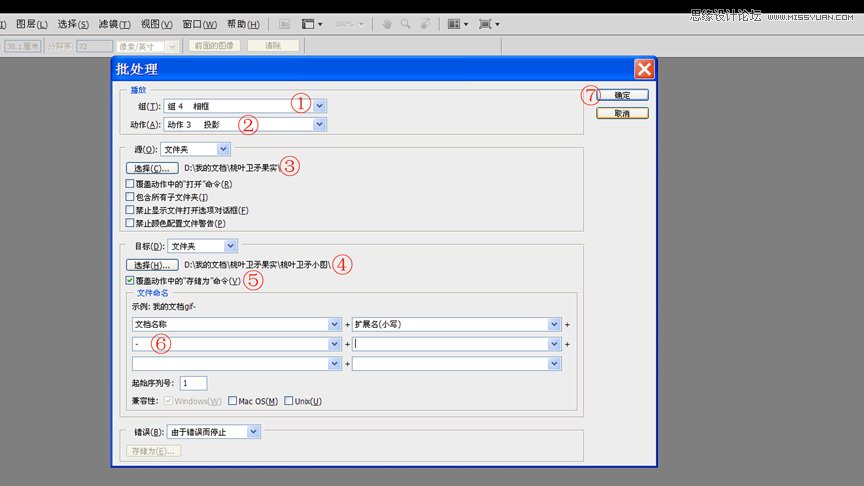Open the Arrange Documents icon
This screenshot has width=864, height=486.
coord(457,24)
